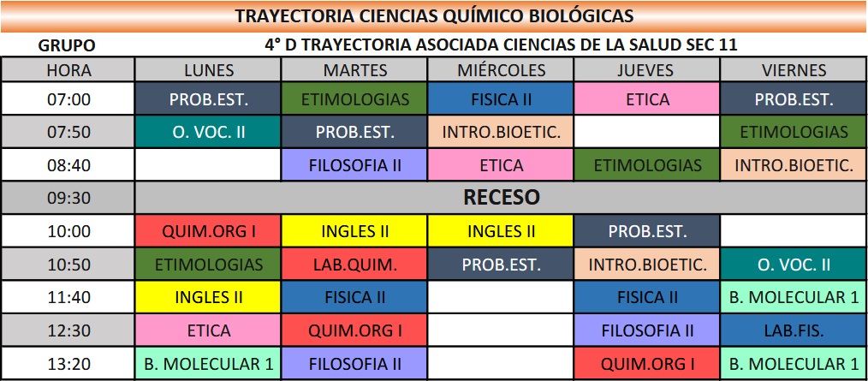Image resolution: width=868 pixels, height=381 pixels.
Task: Click the LUNES column header
Action: point(209,70)
